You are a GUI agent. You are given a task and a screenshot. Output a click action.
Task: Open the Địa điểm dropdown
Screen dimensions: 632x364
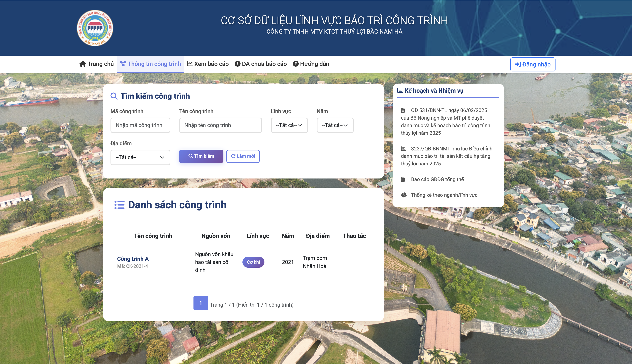point(140,157)
